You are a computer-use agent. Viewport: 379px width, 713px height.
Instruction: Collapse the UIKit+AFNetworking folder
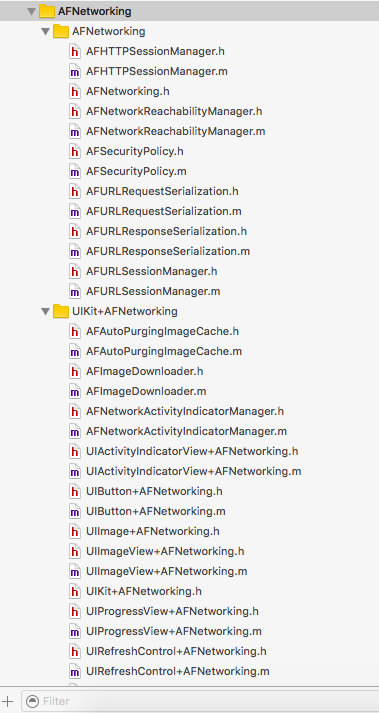[45, 311]
